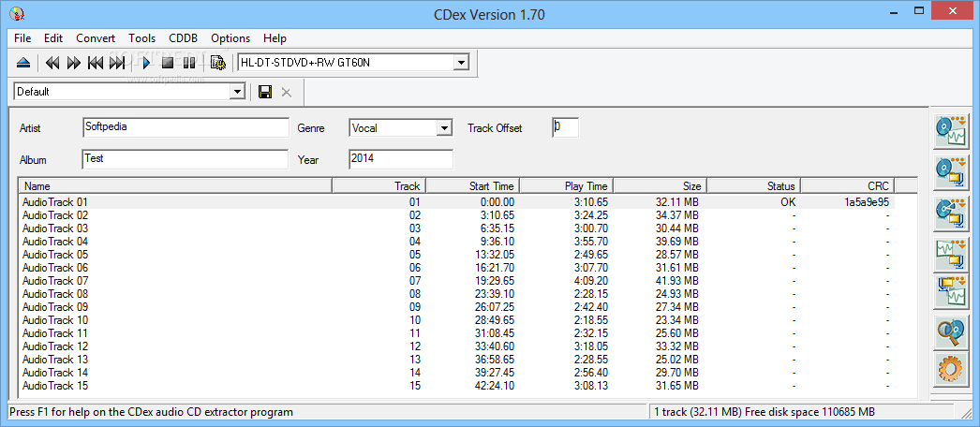
Task: Extract CD tracks to compressed audio icon
Action: click(951, 173)
